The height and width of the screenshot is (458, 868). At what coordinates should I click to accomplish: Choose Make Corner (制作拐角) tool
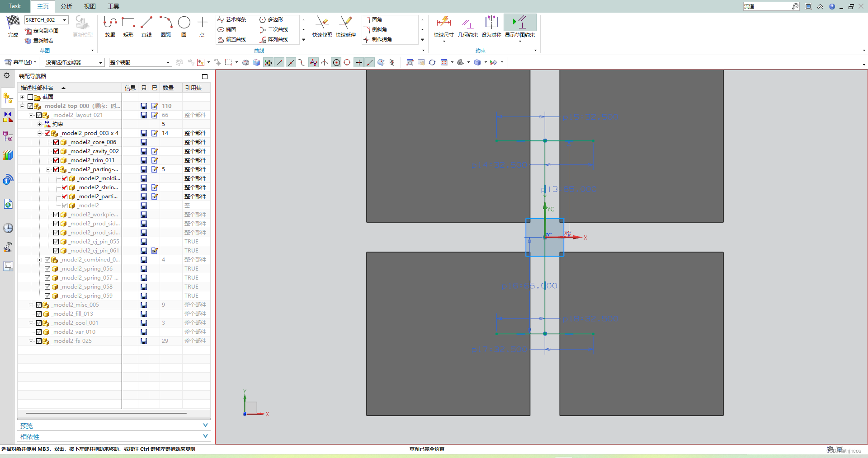click(x=377, y=39)
